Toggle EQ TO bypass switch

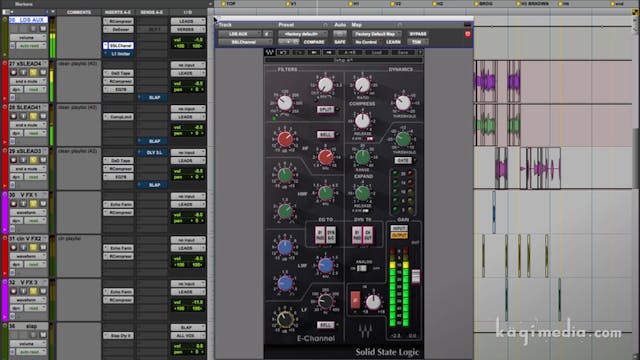pos(320,236)
